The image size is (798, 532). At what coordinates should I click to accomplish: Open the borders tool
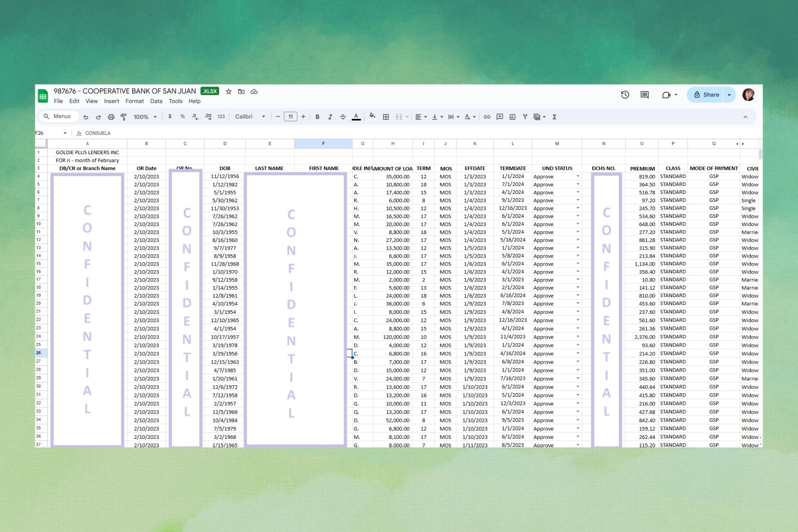pos(386,117)
